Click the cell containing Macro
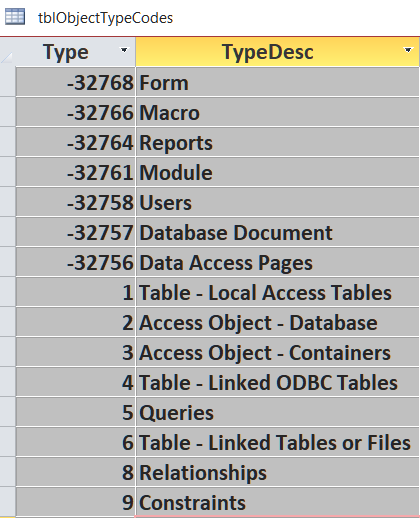The width and height of the screenshot is (420, 518). pyautogui.click(x=277, y=112)
